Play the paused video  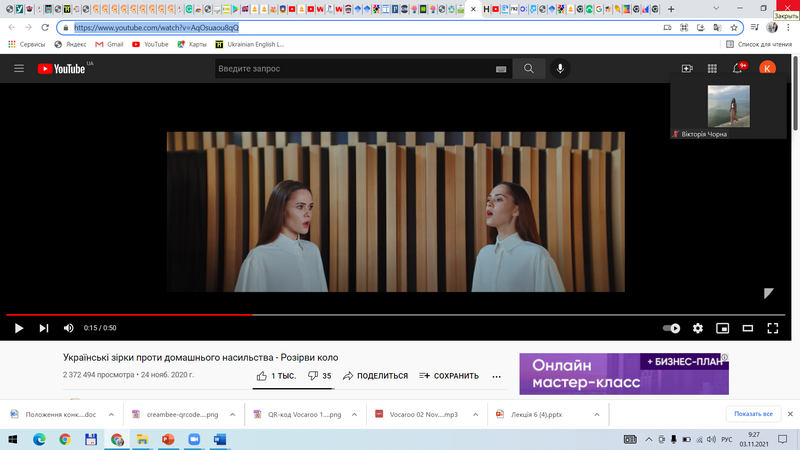pyautogui.click(x=19, y=328)
